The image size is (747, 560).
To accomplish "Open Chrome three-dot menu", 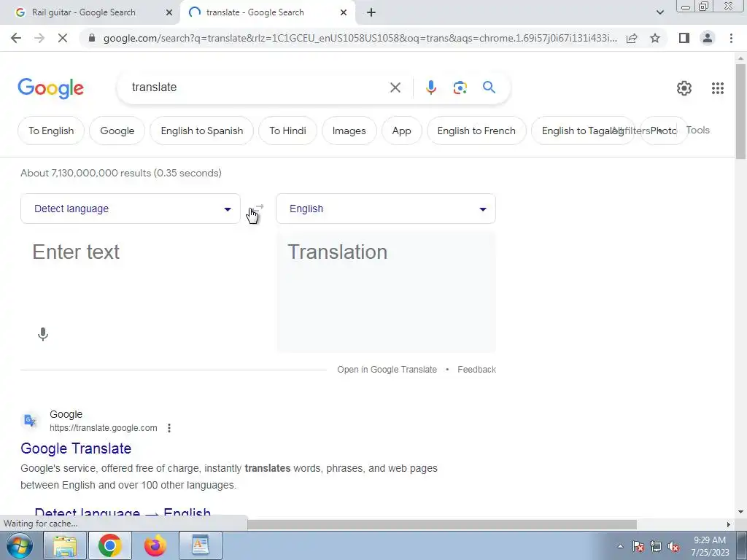I will (x=731, y=38).
